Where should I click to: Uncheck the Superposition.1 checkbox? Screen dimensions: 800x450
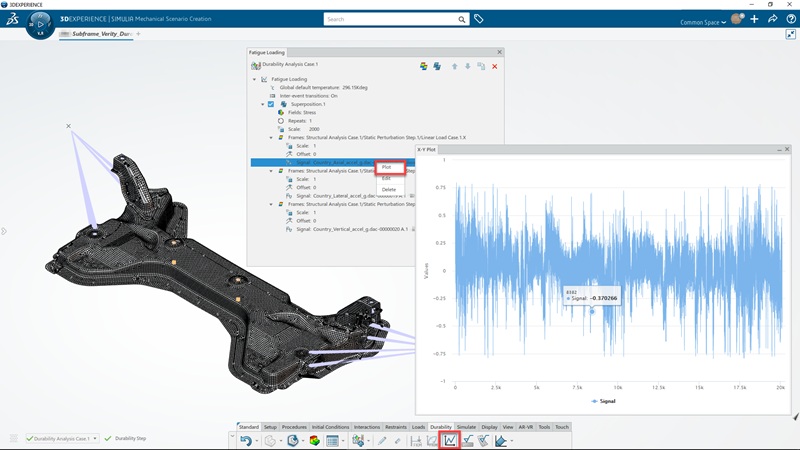click(271, 104)
